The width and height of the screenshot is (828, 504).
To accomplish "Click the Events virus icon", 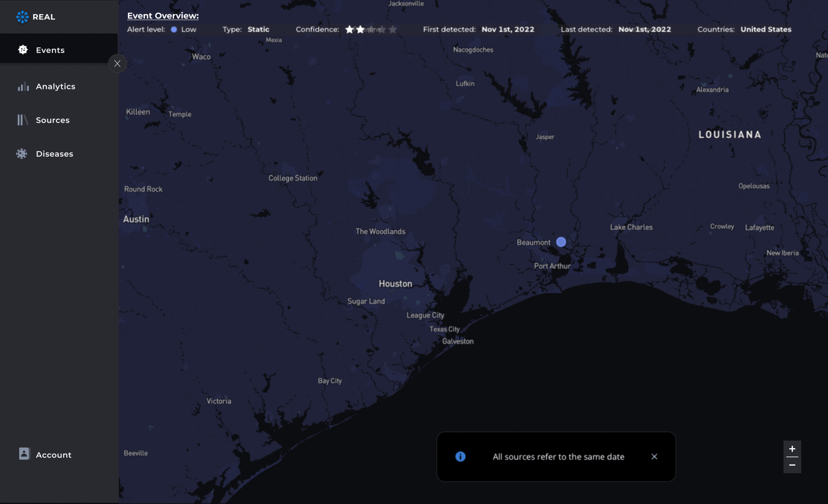I will click(23, 50).
